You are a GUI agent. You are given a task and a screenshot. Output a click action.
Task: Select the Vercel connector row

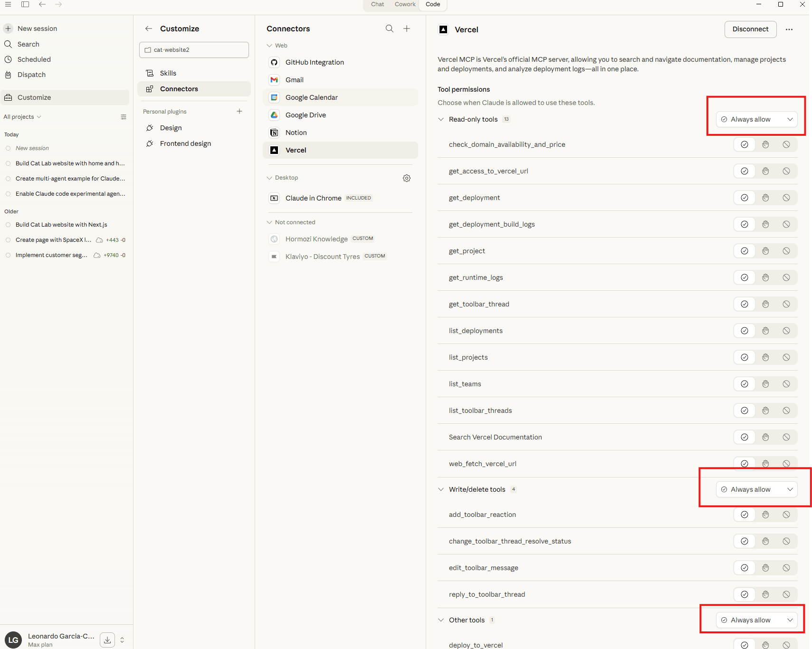(x=340, y=150)
